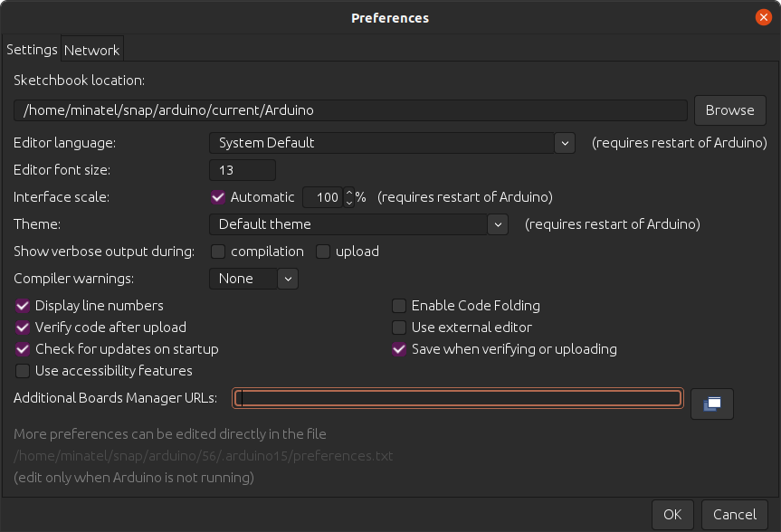Open the Additional Boards Manager URLs editor window
Screen dimensions: 781x532
[x=712, y=404]
